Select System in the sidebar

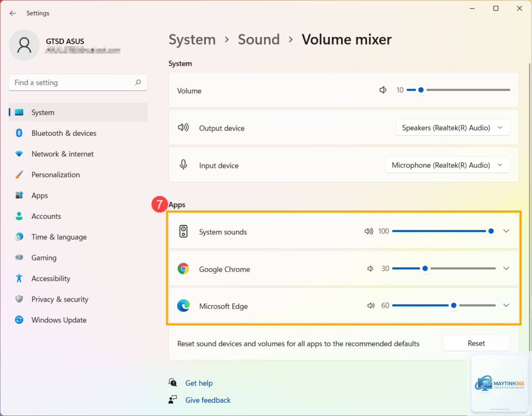coord(78,112)
